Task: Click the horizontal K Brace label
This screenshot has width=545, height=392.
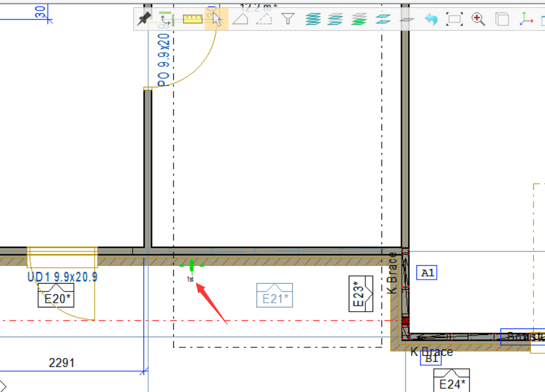Action: point(432,352)
